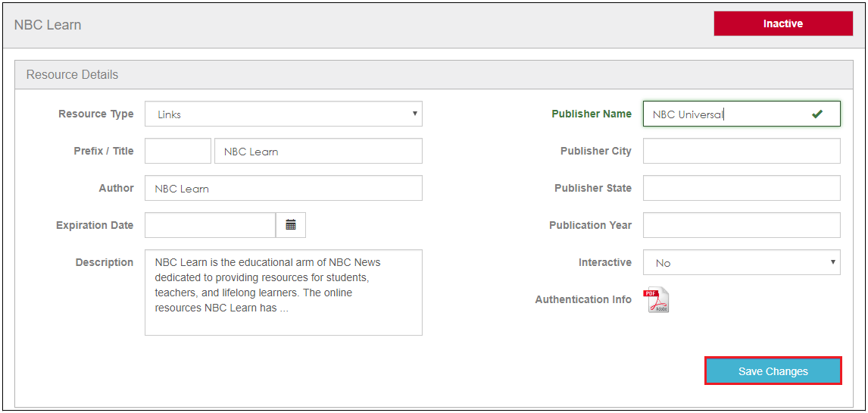Edit the Title field containing NBC Learn
Viewport: 868px width, 413px height.
click(318, 151)
